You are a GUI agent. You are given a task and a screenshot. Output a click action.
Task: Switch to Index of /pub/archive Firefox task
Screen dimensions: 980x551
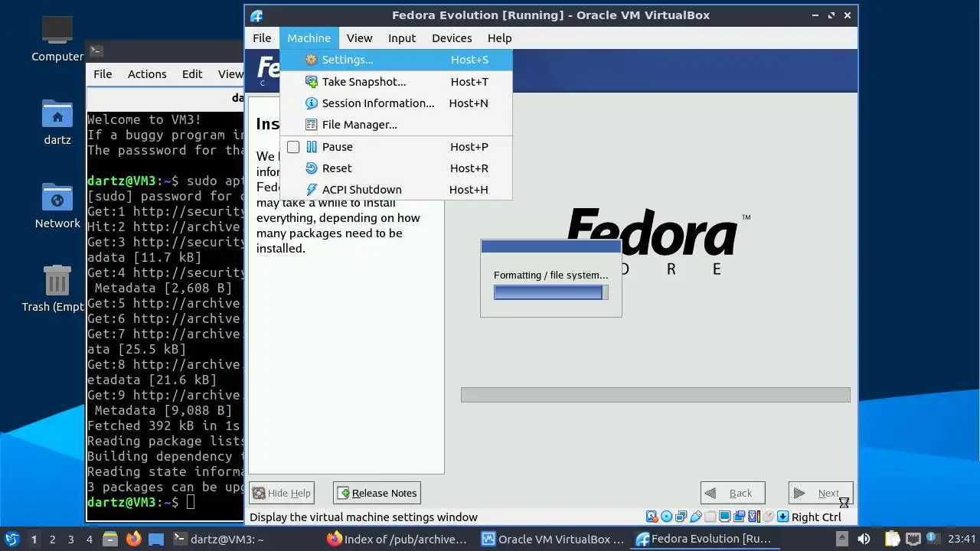tap(398, 539)
